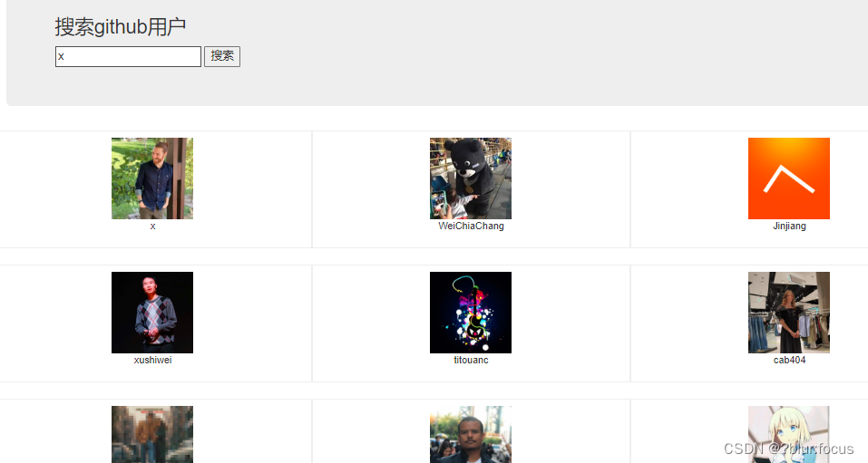
Task: Click the search text input field
Action: pyautogui.click(x=128, y=56)
